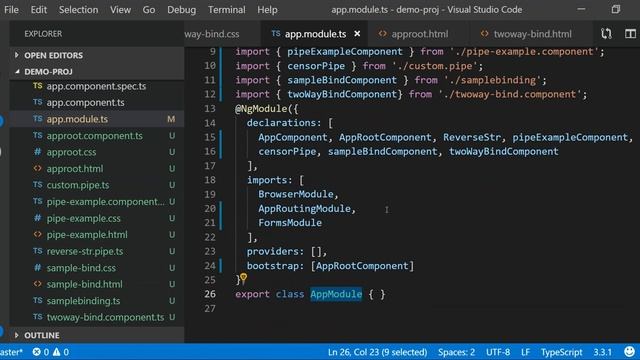Open the Terminal menu
Image resolution: width=640 pixels, height=360 pixels.
click(x=227, y=9)
